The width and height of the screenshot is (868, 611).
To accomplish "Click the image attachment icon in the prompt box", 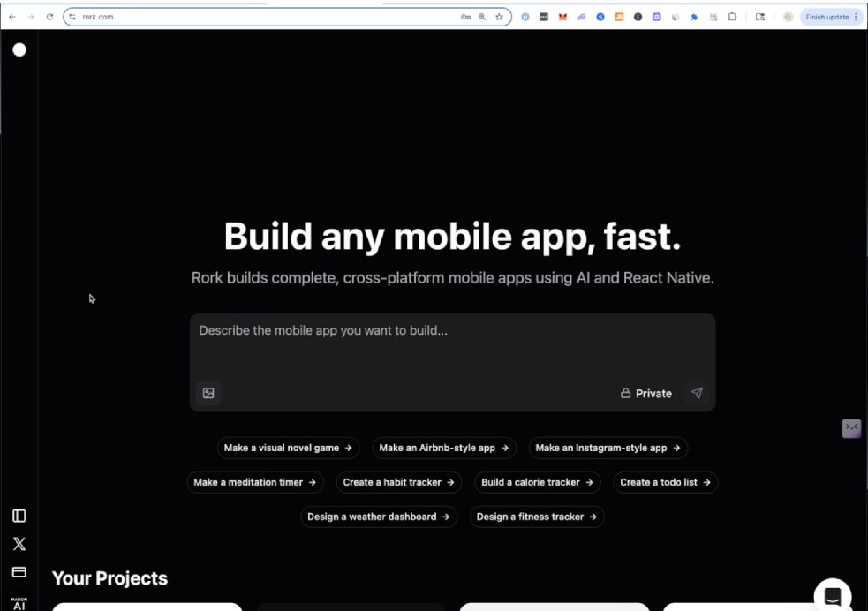I will [x=208, y=392].
